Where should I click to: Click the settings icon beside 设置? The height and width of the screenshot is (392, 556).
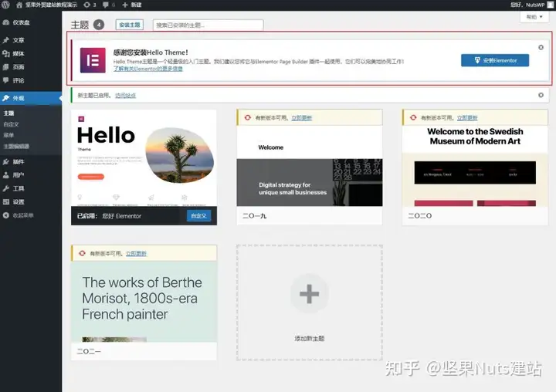(5, 202)
